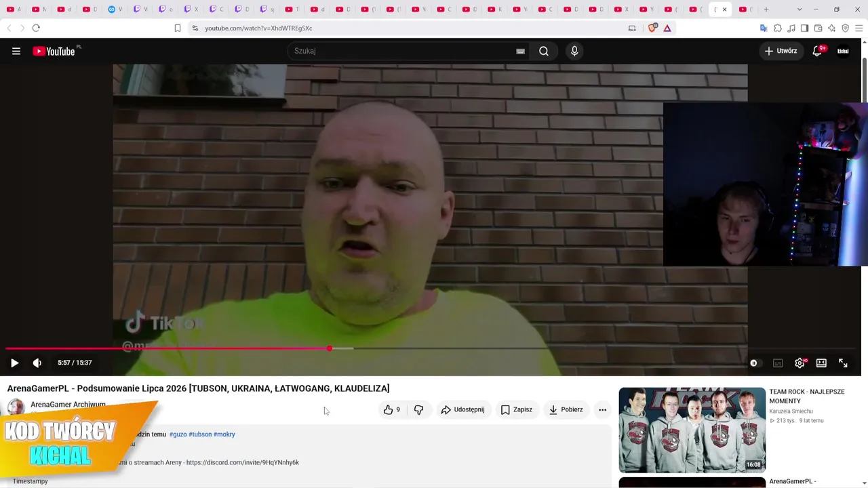
Task: Play the paused video
Action: tap(14, 363)
